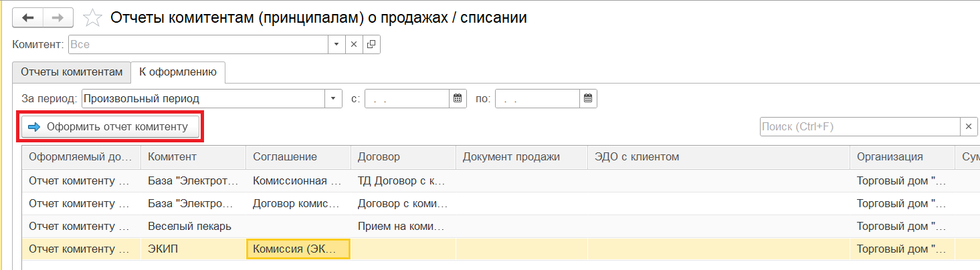This screenshot has height=270, width=980.
Task: Switch to the Отчеты комитентам tab
Action: click(72, 72)
